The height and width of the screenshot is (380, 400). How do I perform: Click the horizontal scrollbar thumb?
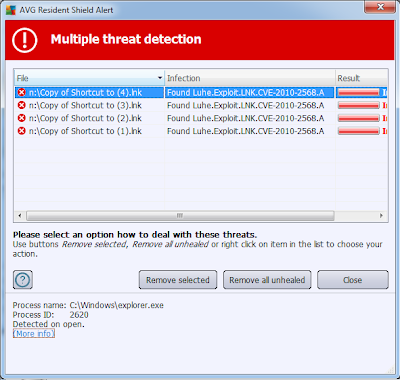click(180, 215)
